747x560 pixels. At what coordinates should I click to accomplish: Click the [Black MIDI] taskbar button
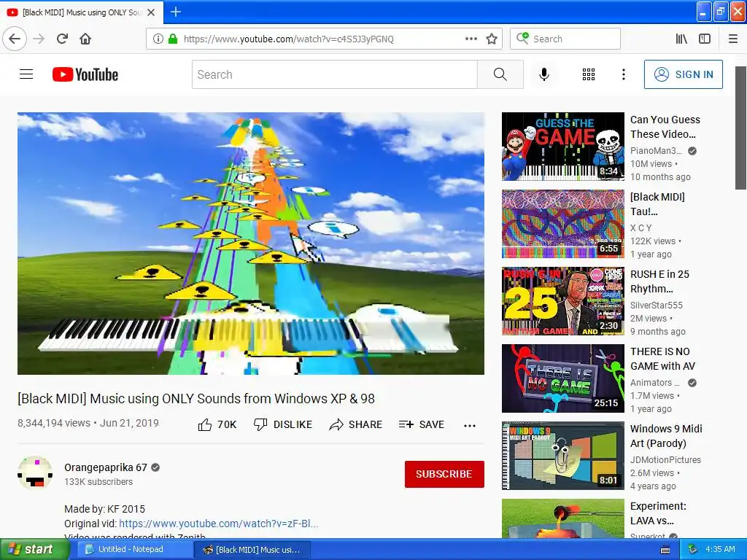tap(252, 550)
